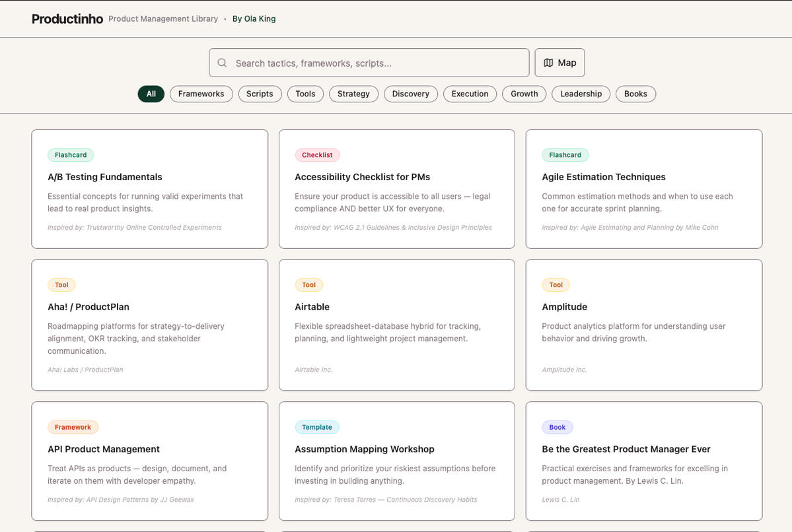
Task: Show only Tools resources
Action: pos(305,94)
